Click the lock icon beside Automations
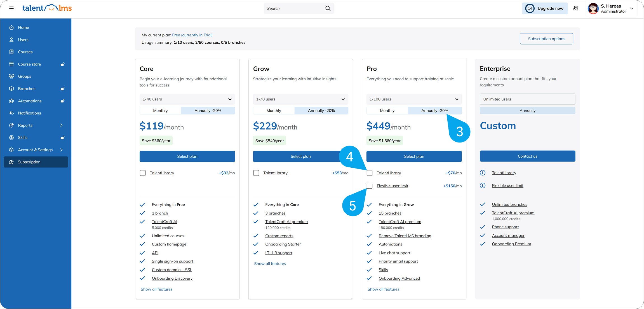The width and height of the screenshot is (644, 309). tap(62, 101)
